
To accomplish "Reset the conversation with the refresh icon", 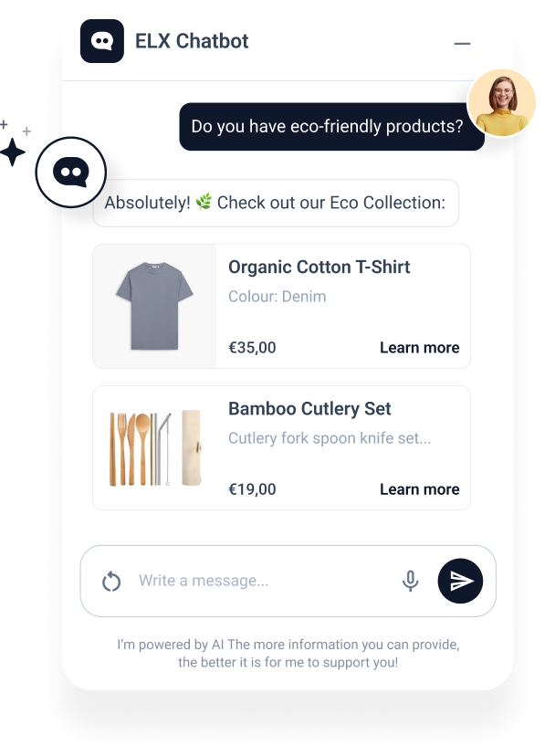I will pos(111,581).
